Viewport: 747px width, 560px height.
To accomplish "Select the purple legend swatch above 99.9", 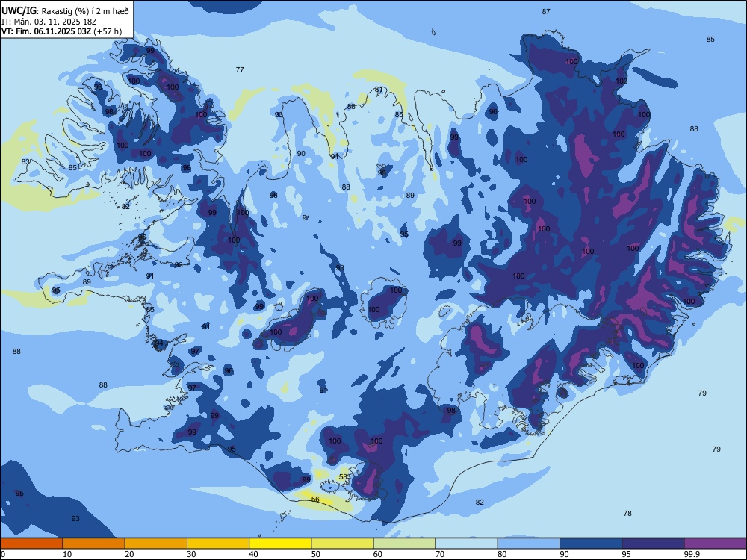I will [x=715, y=544].
